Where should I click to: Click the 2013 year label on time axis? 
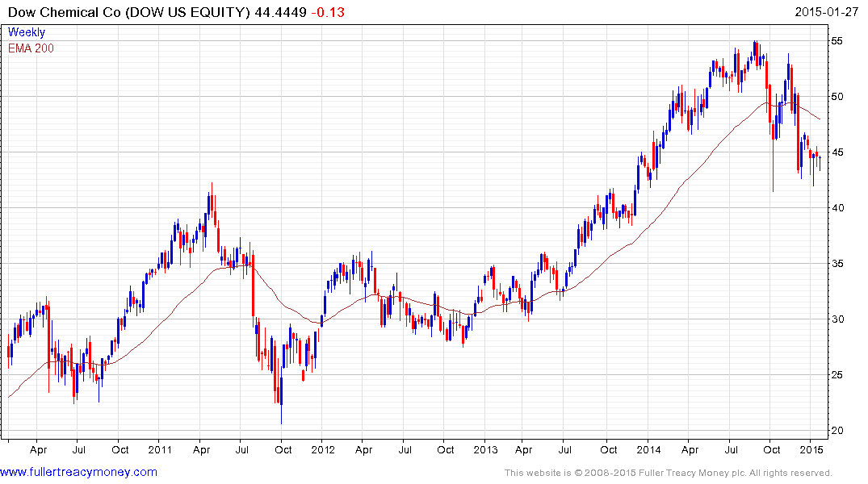tap(485, 449)
